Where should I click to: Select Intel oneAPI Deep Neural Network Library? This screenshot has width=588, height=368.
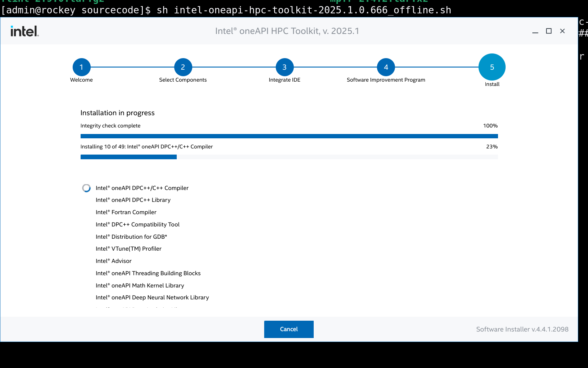pos(152,298)
